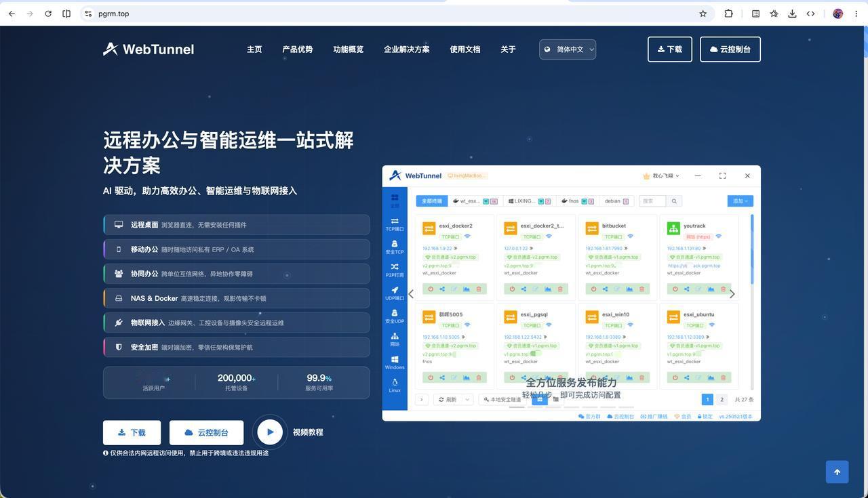Viewport: 868px width, 498px height.
Task: Open the 关于 navigation item
Action: (509, 49)
